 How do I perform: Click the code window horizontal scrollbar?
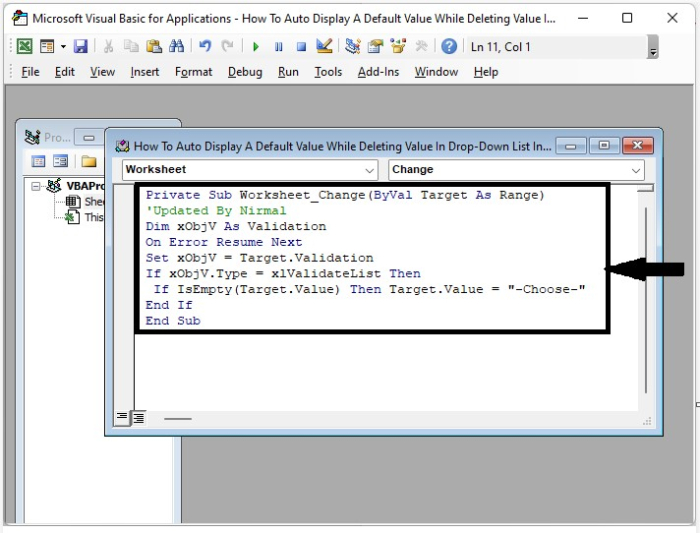tap(178, 419)
